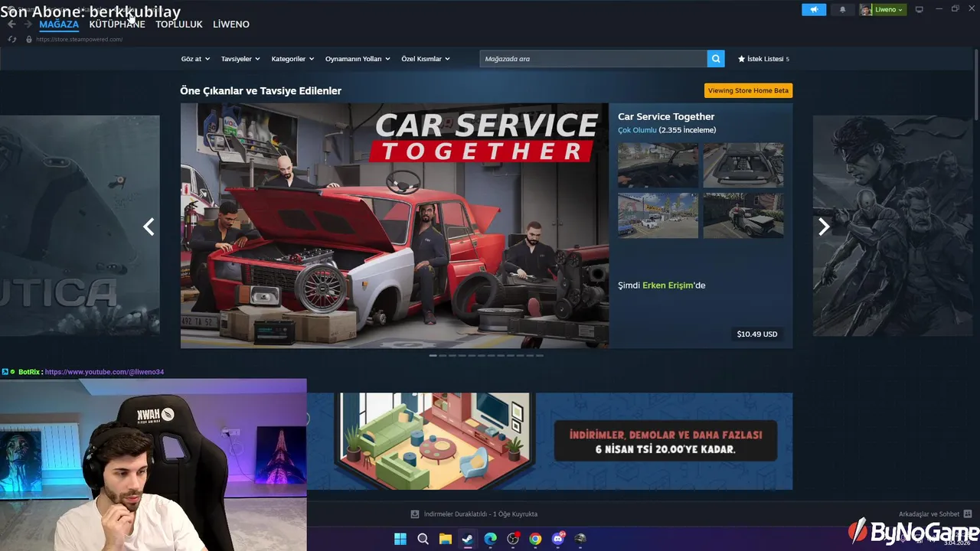Click the padlock icon beside the URL
This screenshot has width=980, height=551.
(x=29, y=39)
